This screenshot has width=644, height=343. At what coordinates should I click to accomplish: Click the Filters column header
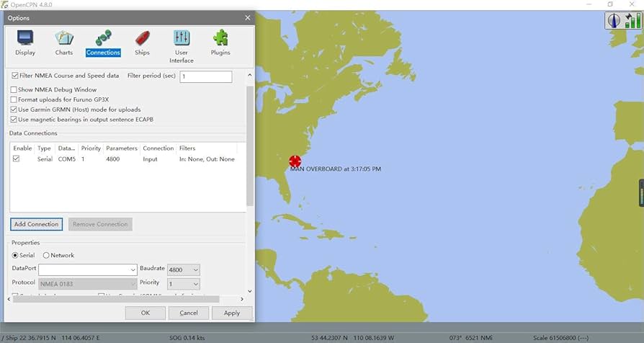pos(187,148)
